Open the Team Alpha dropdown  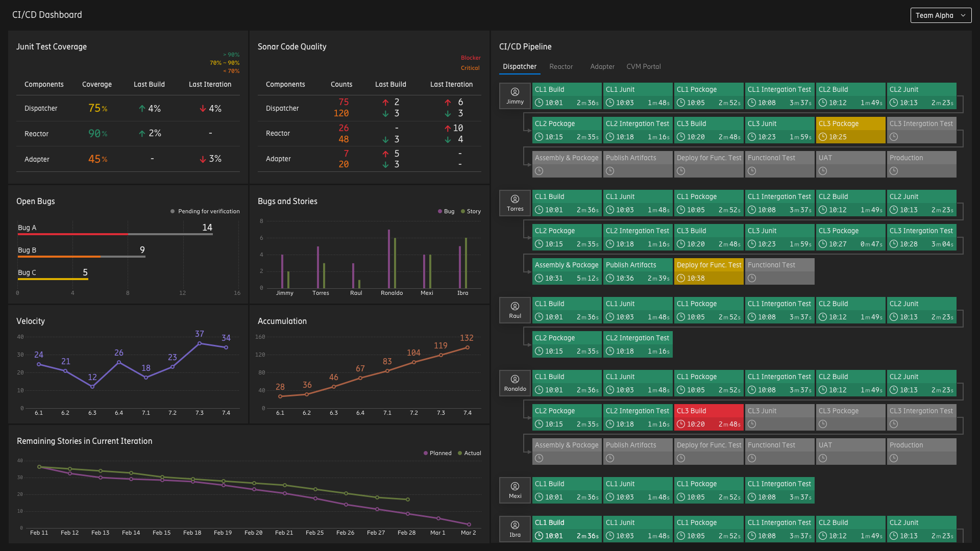point(940,15)
